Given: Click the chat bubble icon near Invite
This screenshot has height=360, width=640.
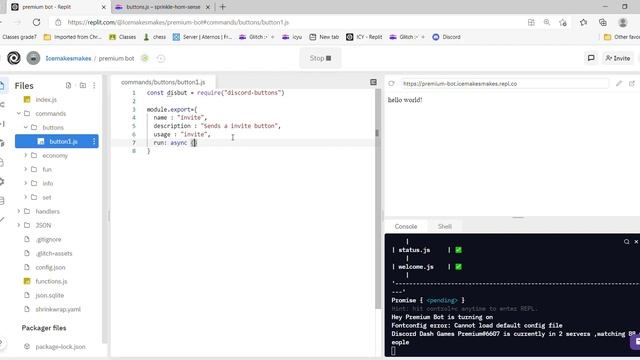Looking at the screenshot, I should (x=591, y=58).
